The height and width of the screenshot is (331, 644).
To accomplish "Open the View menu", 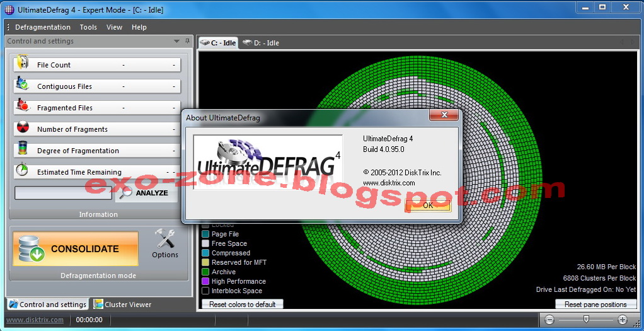I will (114, 27).
